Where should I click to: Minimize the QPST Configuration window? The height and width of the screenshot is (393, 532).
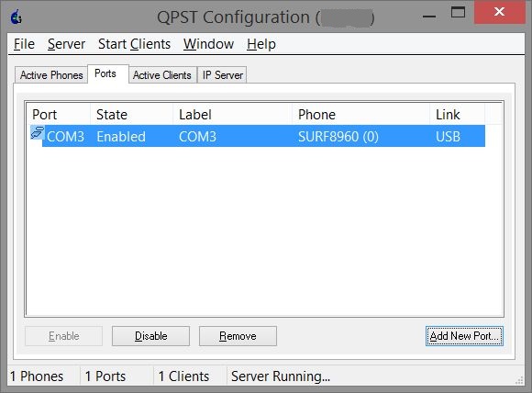click(x=429, y=16)
